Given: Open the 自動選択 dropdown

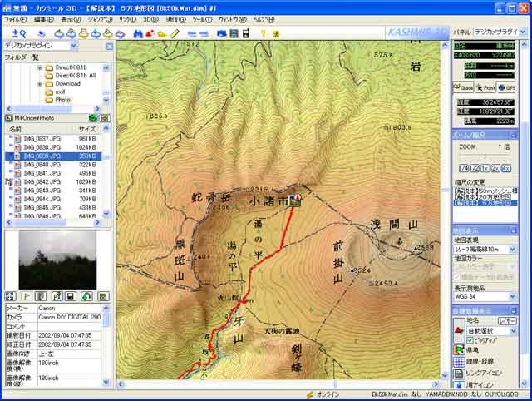Looking at the screenshot, I should (515, 330).
